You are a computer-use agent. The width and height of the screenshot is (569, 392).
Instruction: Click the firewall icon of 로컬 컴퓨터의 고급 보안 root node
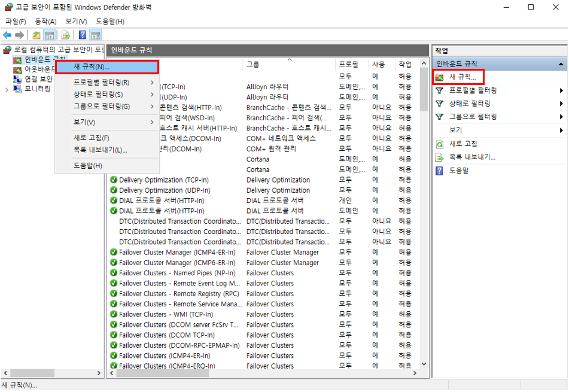coord(7,49)
